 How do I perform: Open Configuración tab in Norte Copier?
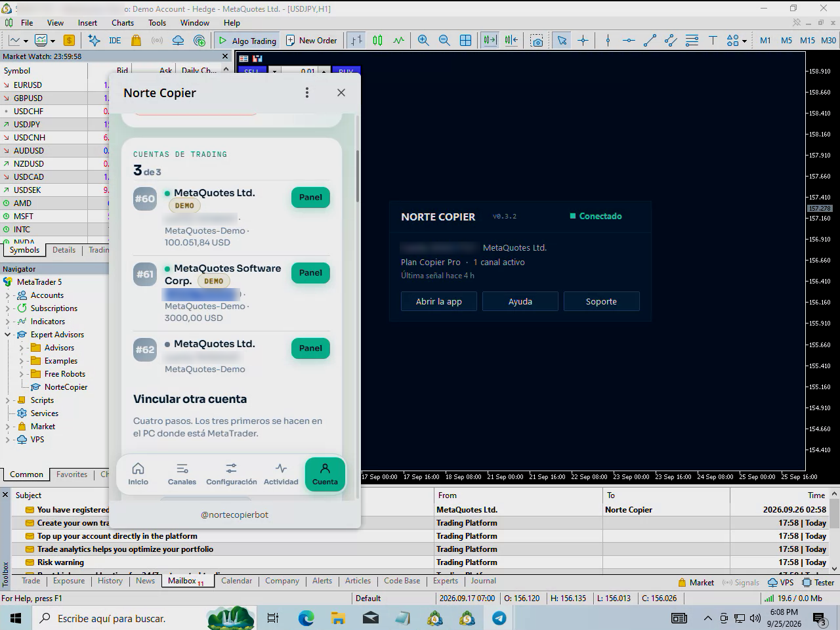click(231, 474)
